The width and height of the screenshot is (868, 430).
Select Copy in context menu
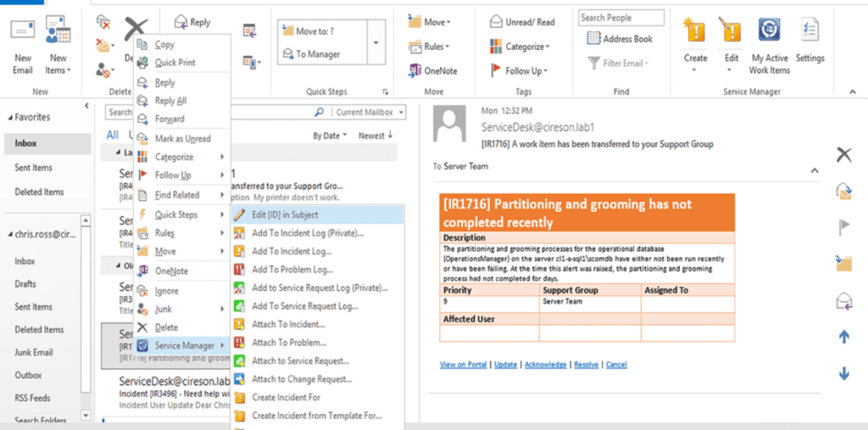182,45
